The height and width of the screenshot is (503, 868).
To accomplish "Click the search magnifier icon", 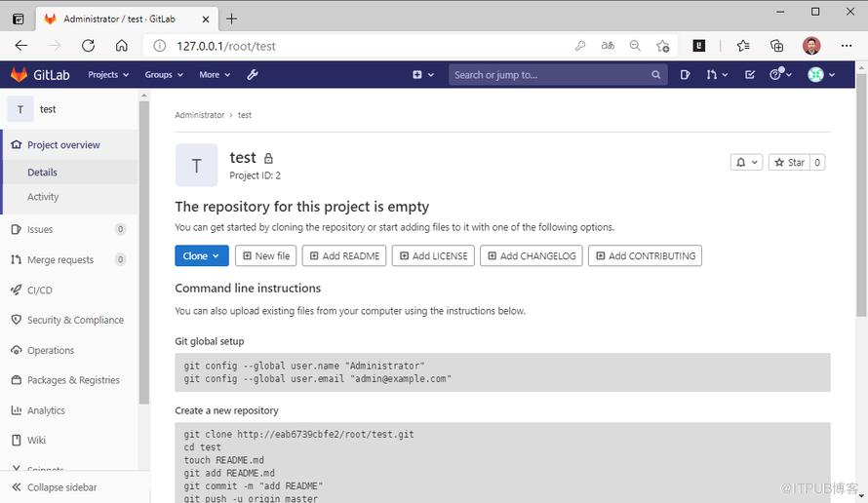I will click(x=655, y=75).
